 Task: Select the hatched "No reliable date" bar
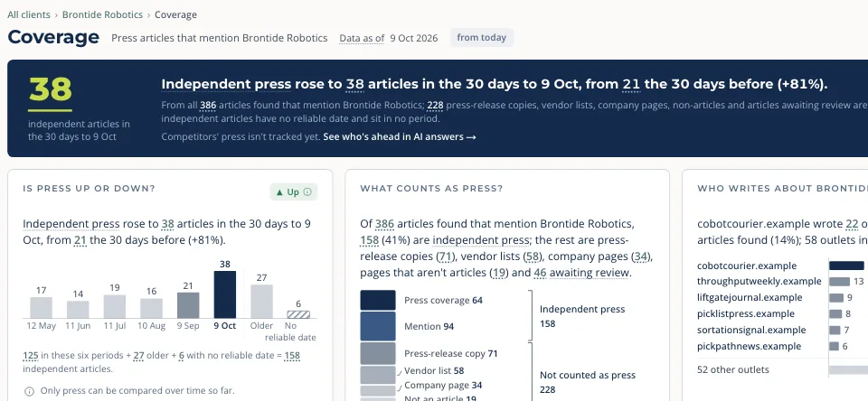click(298, 314)
